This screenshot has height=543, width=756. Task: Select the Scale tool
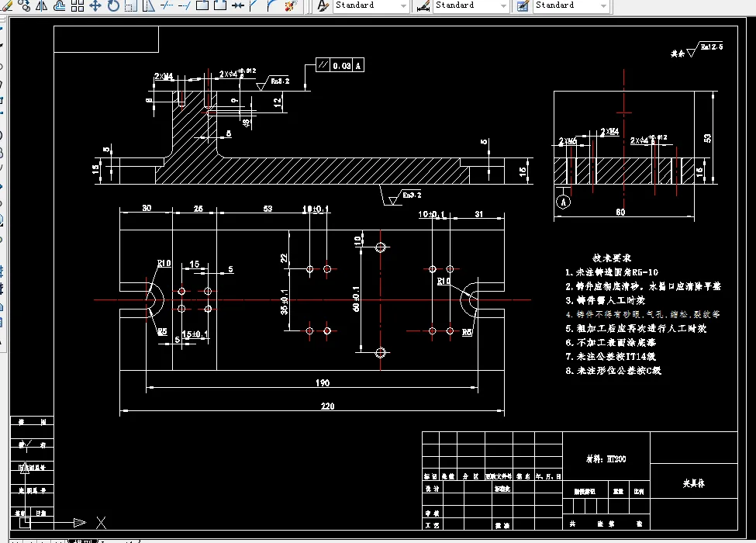pos(131,5)
